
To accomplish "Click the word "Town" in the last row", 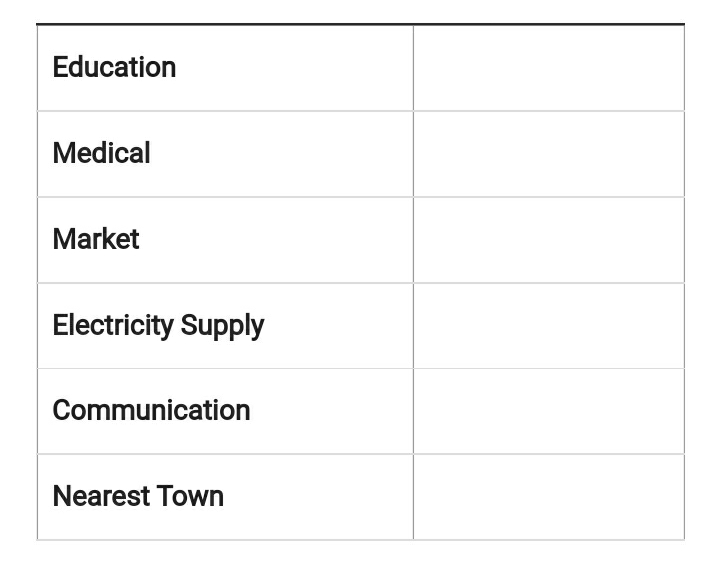I will click(190, 497).
